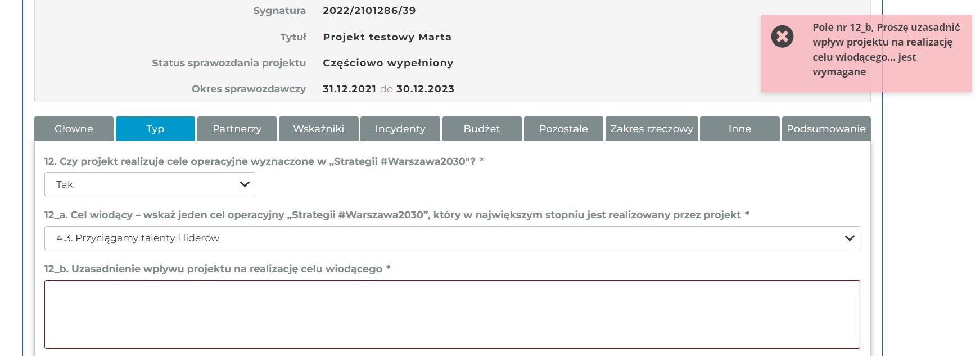980x356 pixels.
Task: Select the Typ tab
Action: (x=155, y=129)
